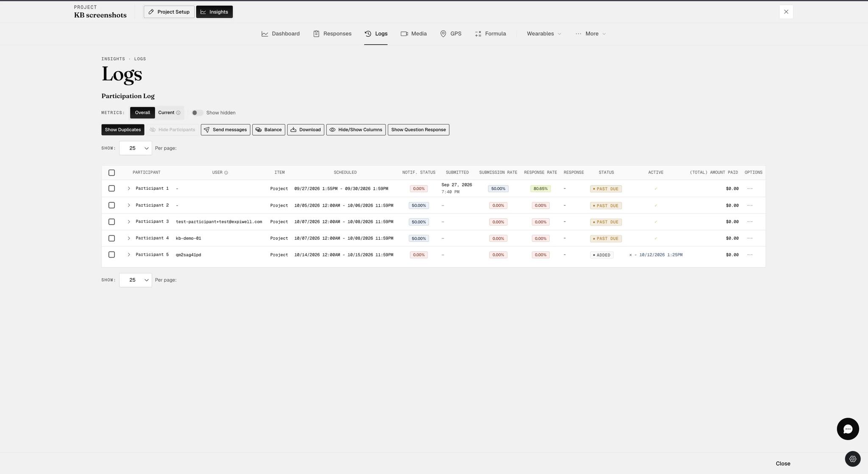Expand the Participant 4 row chevron
The height and width of the screenshot is (474, 868).
point(129,238)
